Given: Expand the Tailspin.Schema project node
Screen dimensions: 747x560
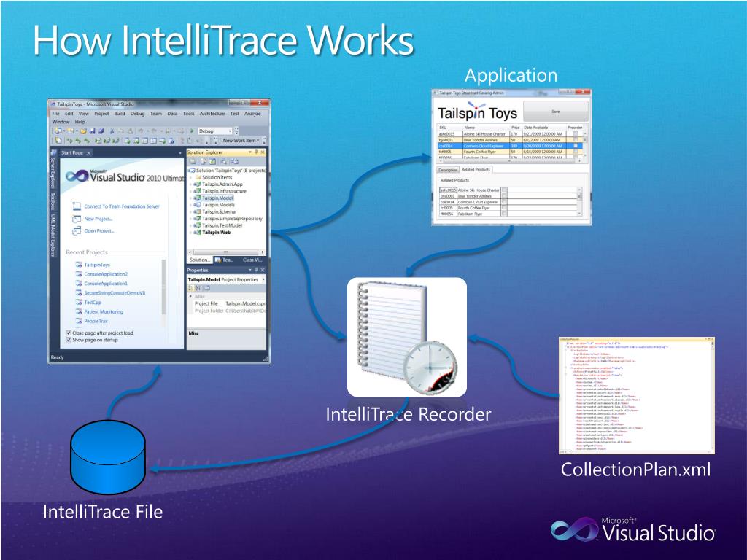Looking at the screenshot, I should pyautogui.click(x=190, y=212).
